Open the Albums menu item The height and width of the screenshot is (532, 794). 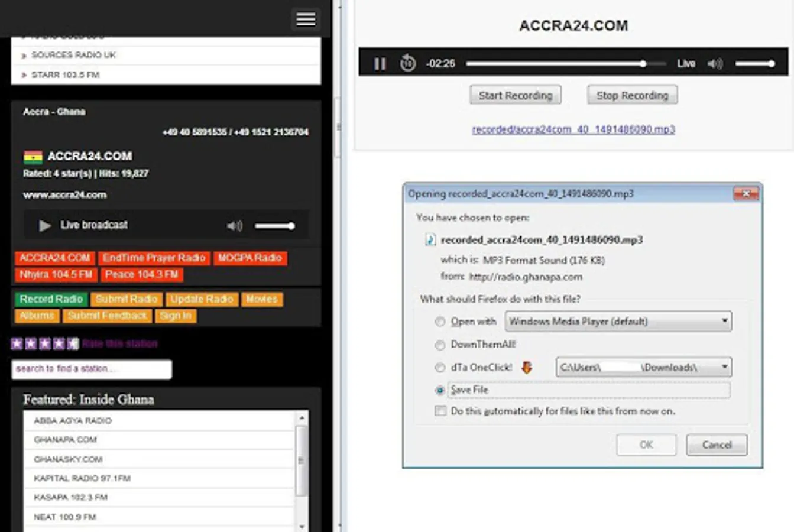tap(37, 316)
